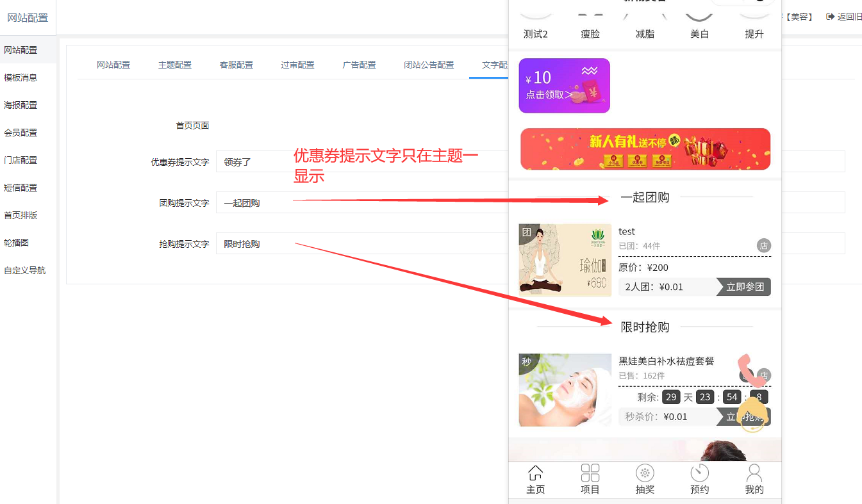Click the 秒杀价：¥0.01 price label
Image resolution: width=862 pixels, height=504 pixels.
tap(656, 417)
